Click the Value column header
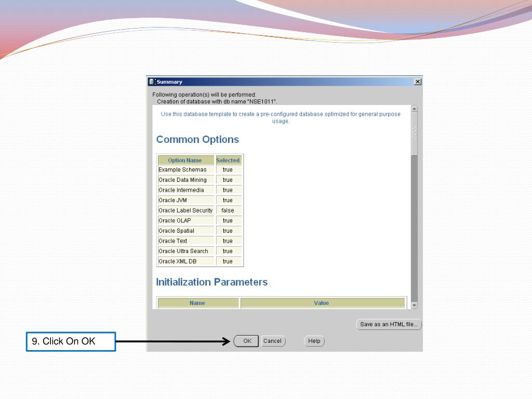Image resolution: width=532 pixels, height=399 pixels. click(x=323, y=303)
